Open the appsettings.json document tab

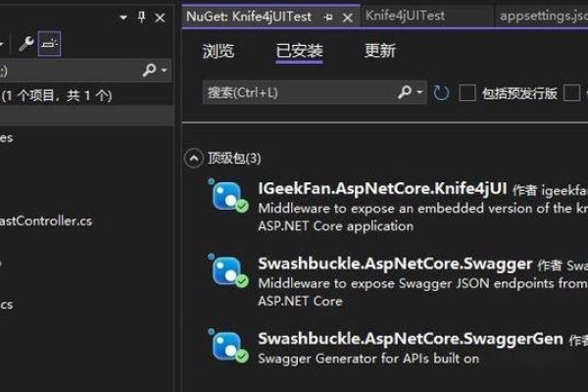537,16
